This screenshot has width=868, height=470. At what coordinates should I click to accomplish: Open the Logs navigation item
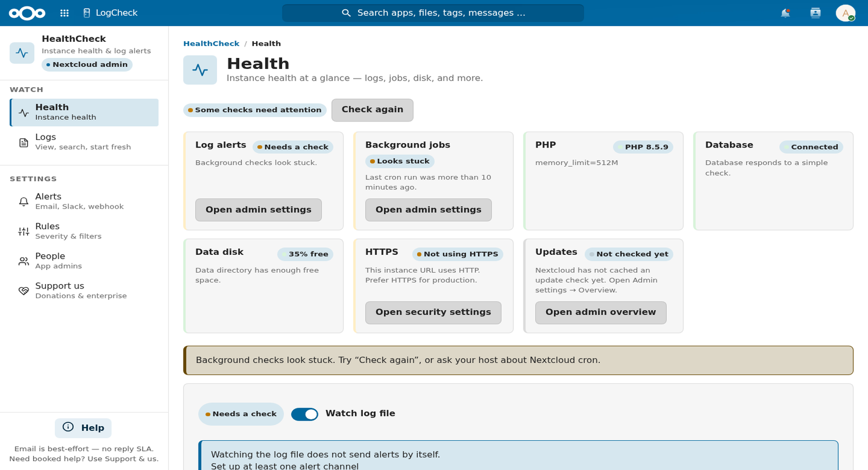pos(84,142)
